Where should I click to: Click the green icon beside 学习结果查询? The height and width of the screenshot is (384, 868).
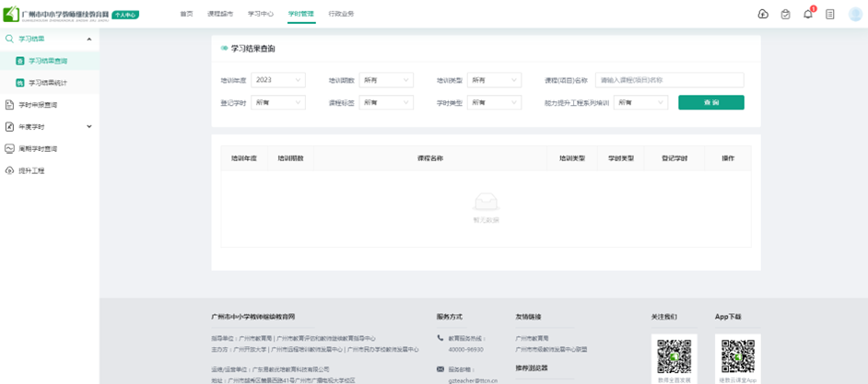point(20,61)
